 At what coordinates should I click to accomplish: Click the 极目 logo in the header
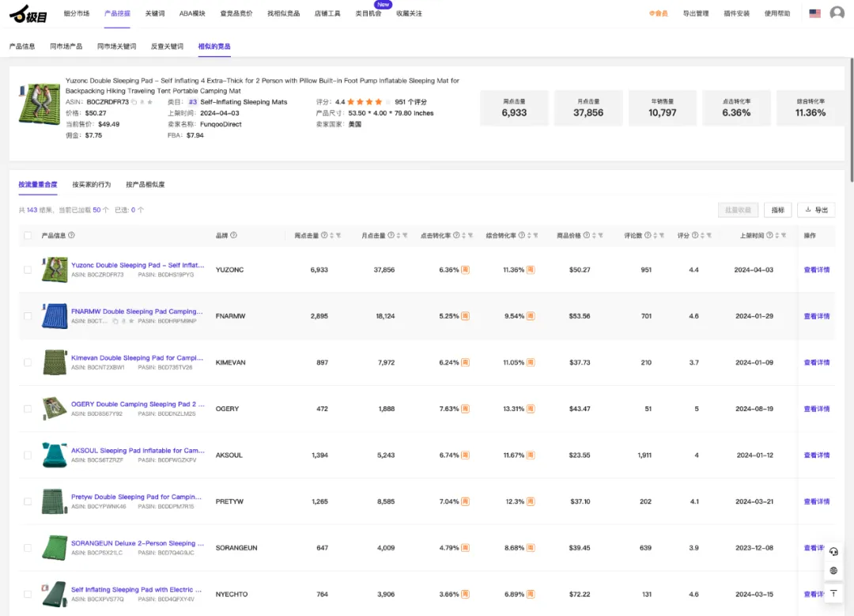tap(28, 14)
